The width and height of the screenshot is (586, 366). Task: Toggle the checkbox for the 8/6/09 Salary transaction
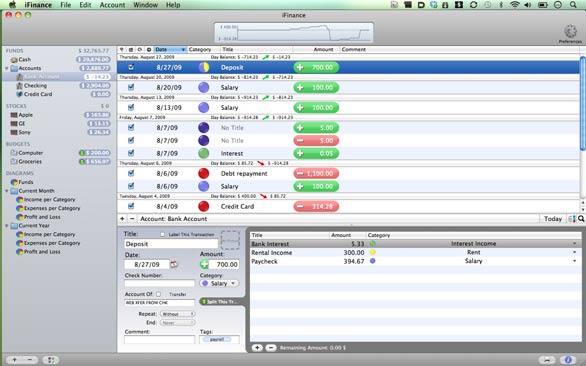[131, 186]
